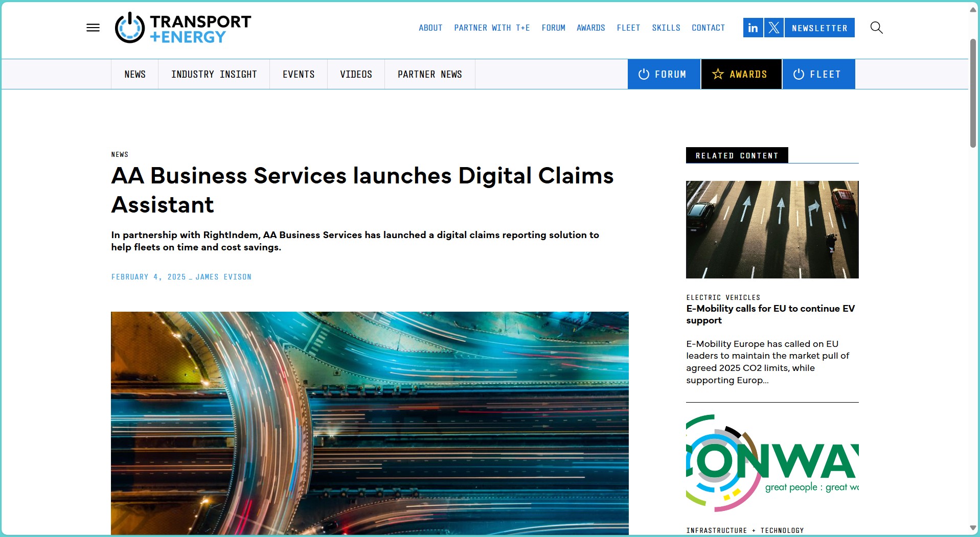
Task: Open the Forum link in top navigation
Action: (553, 28)
